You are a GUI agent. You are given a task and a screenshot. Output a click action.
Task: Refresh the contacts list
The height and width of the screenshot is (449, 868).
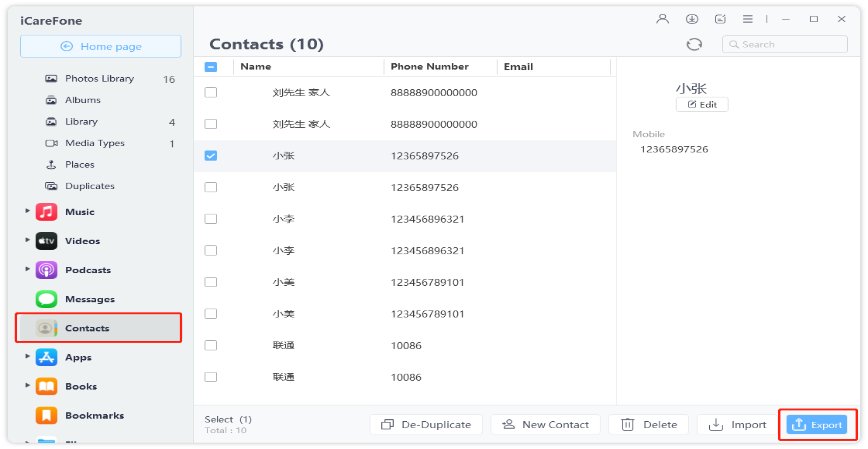coord(694,44)
